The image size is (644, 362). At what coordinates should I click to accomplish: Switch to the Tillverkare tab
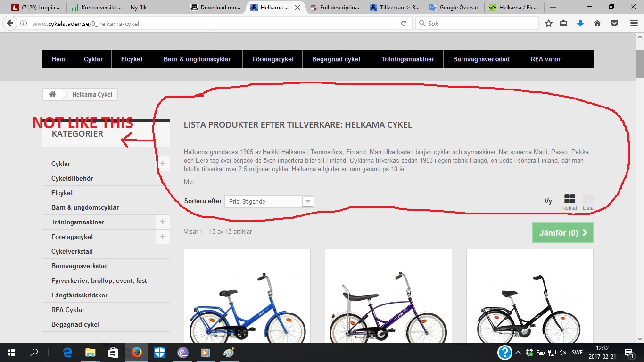(x=395, y=8)
